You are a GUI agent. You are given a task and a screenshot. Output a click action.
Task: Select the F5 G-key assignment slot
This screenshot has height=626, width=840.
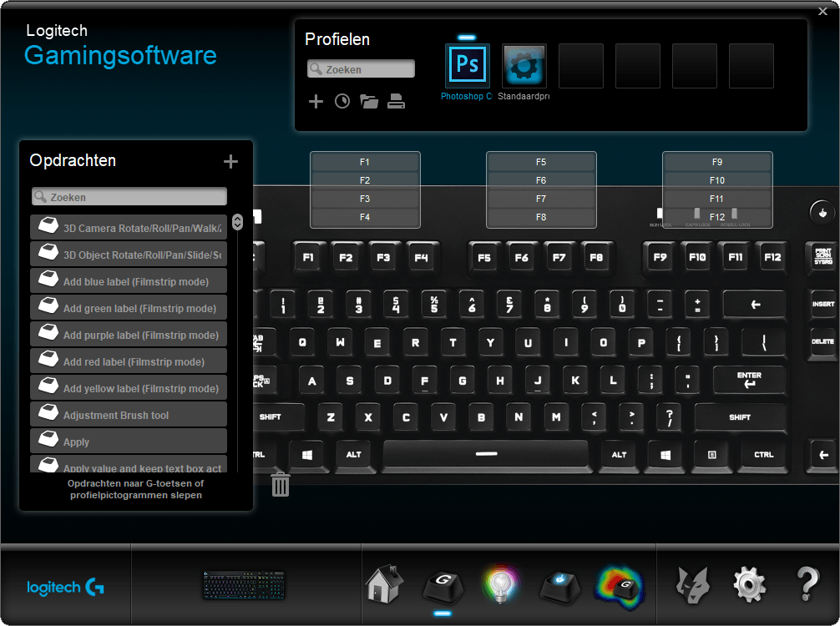click(x=541, y=162)
